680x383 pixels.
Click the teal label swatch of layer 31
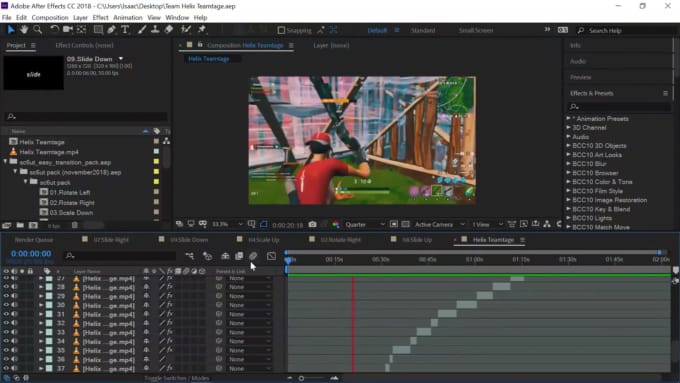click(49, 314)
